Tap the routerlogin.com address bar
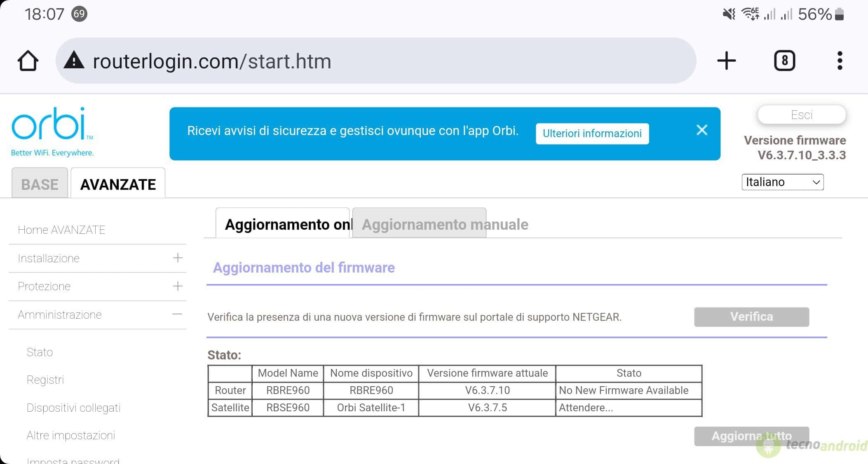This screenshot has width=868, height=464. [x=376, y=61]
